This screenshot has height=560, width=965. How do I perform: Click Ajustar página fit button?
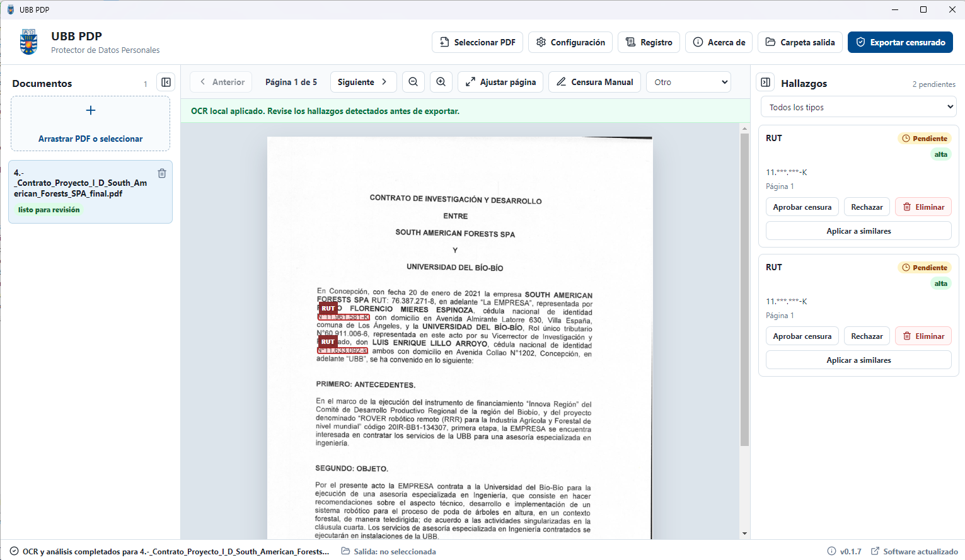(x=500, y=82)
